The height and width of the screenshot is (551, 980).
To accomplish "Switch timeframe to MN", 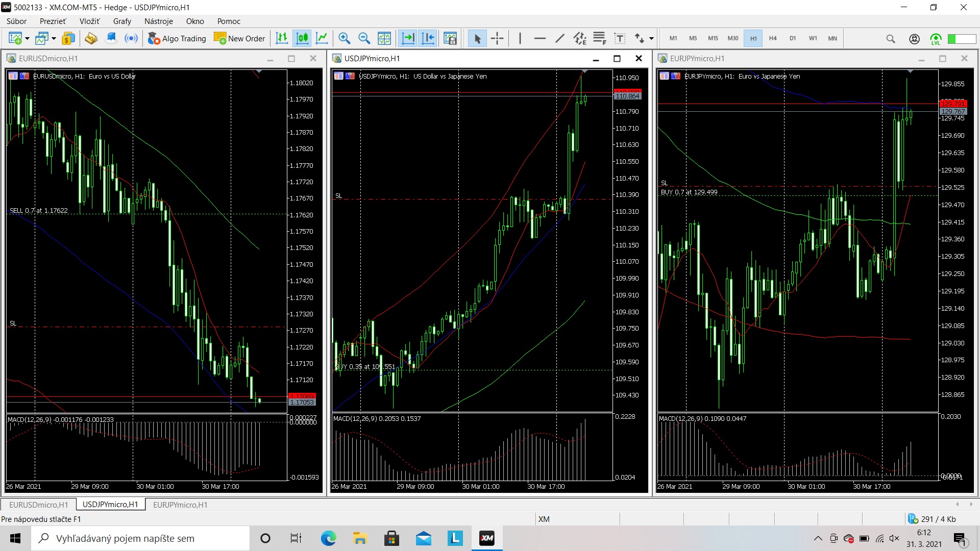I will [832, 38].
